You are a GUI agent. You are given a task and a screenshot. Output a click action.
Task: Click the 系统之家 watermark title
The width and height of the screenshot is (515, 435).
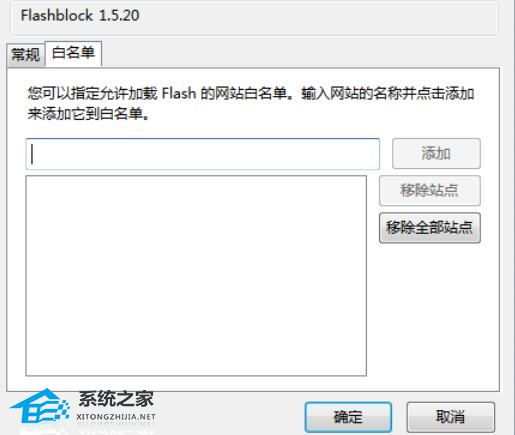tap(116, 399)
